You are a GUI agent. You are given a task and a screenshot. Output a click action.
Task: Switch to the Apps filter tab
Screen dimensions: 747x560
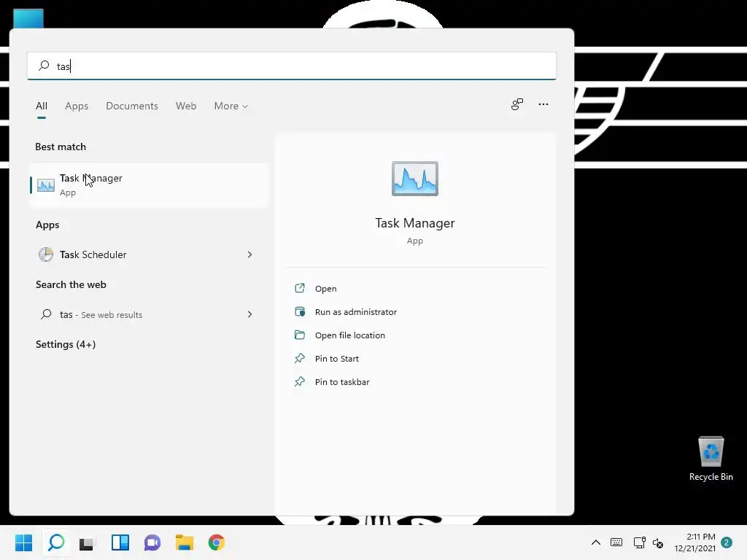point(77,106)
